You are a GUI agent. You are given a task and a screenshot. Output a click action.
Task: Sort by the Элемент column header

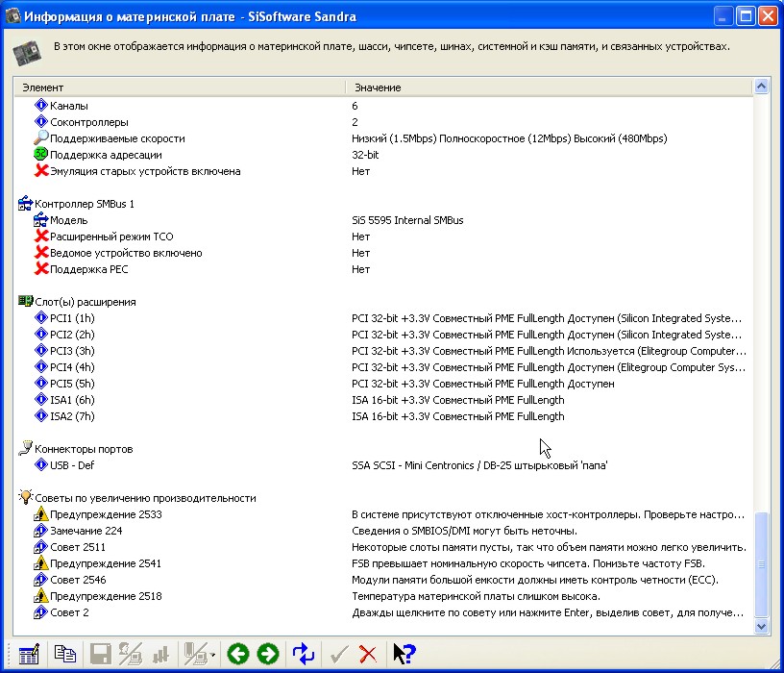click(x=180, y=87)
